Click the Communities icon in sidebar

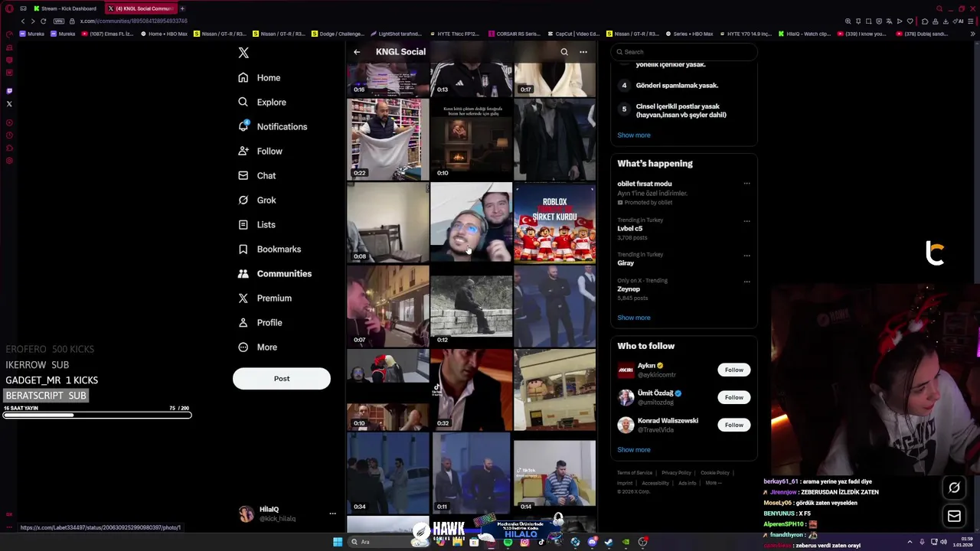click(243, 273)
